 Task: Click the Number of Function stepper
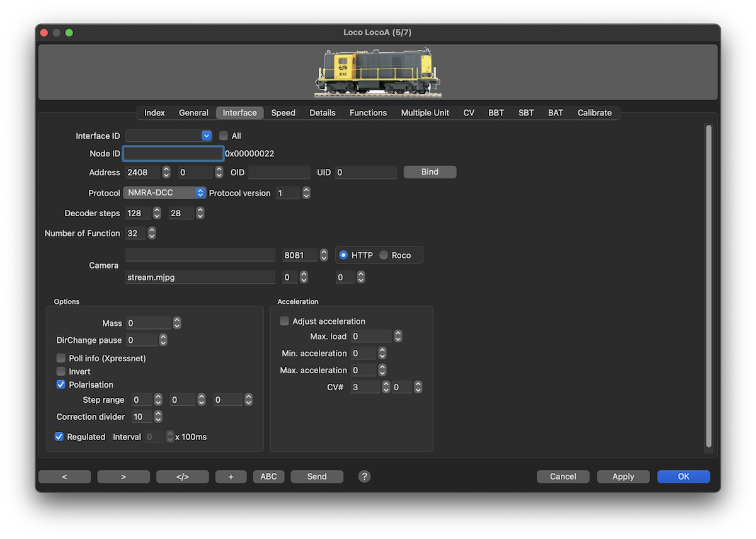pyautogui.click(x=151, y=233)
